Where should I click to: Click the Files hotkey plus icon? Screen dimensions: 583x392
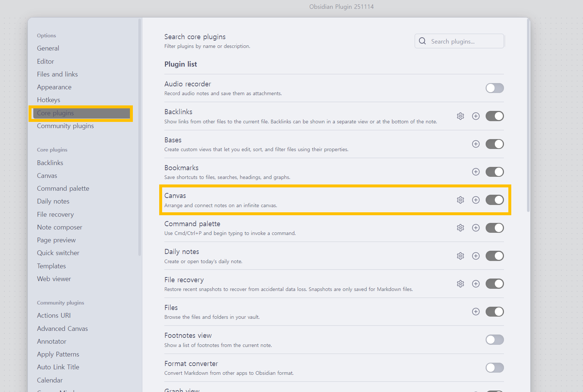[476, 311]
